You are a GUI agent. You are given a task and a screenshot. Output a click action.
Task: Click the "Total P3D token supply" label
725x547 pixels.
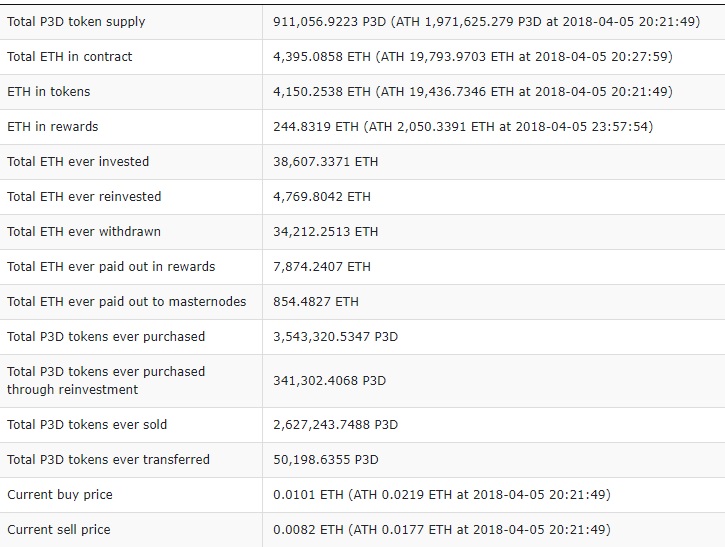click(x=76, y=22)
